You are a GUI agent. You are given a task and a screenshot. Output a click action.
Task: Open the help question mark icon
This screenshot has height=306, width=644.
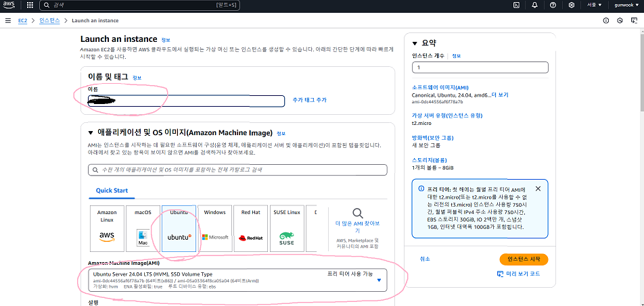[x=553, y=5]
